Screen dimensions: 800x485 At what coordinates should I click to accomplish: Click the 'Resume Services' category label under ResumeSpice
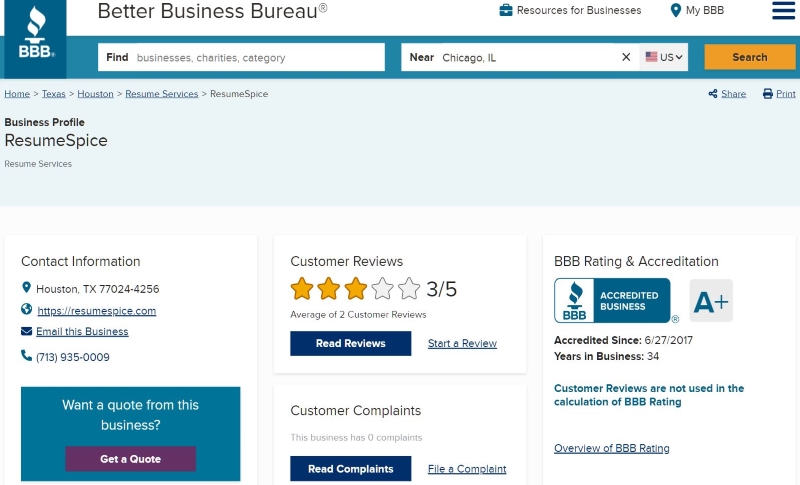tap(38, 164)
